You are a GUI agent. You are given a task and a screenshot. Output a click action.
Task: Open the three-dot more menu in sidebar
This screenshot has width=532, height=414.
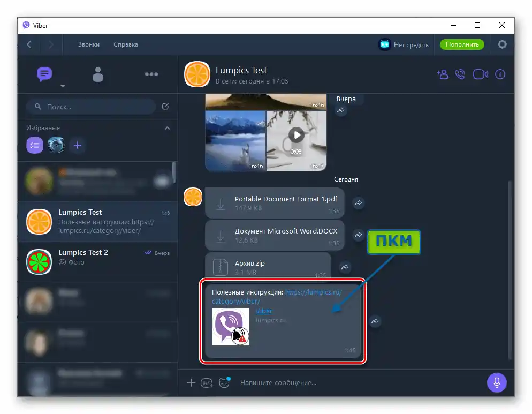(151, 74)
